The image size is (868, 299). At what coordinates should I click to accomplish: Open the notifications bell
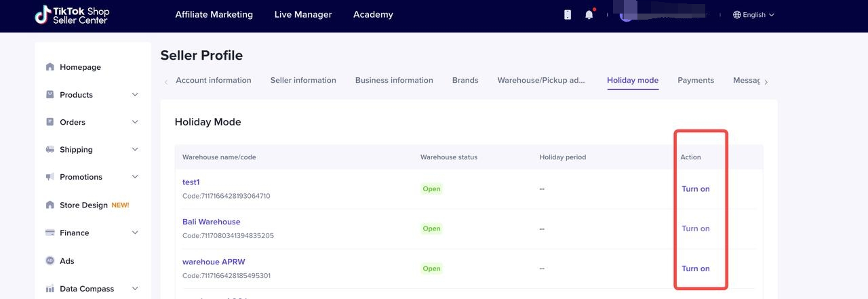[589, 14]
